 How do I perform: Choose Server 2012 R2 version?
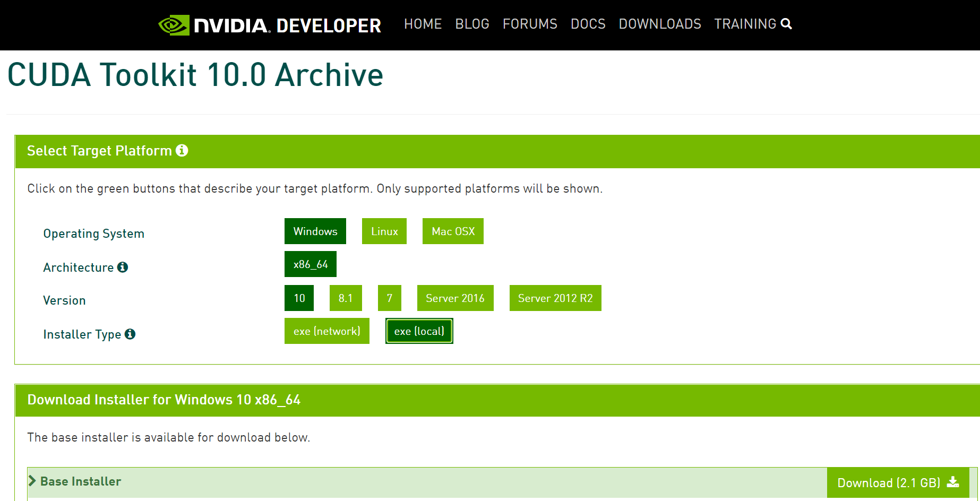(555, 298)
